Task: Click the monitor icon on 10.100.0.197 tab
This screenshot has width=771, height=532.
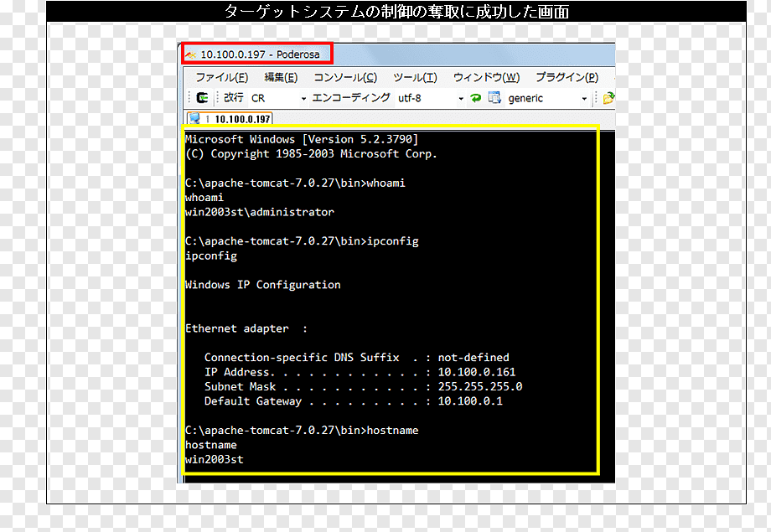Action: coord(194,118)
